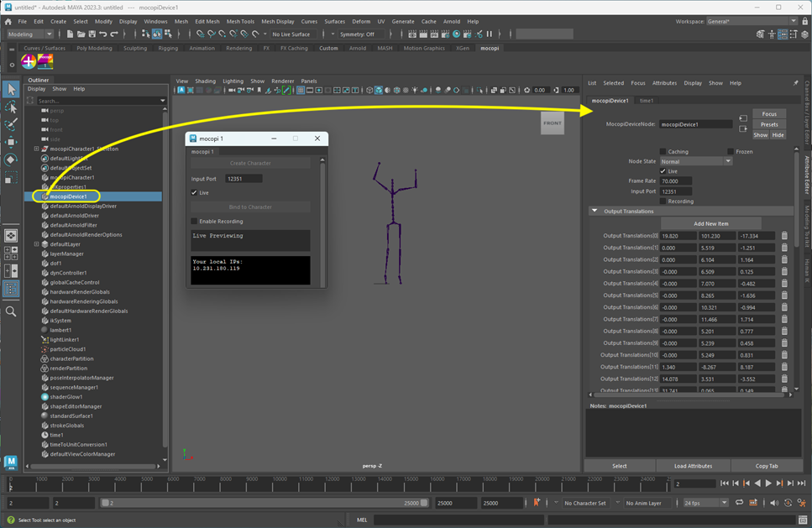Click the save scene icon
This screenshot has width=812, height=528.
coord(92,34)
